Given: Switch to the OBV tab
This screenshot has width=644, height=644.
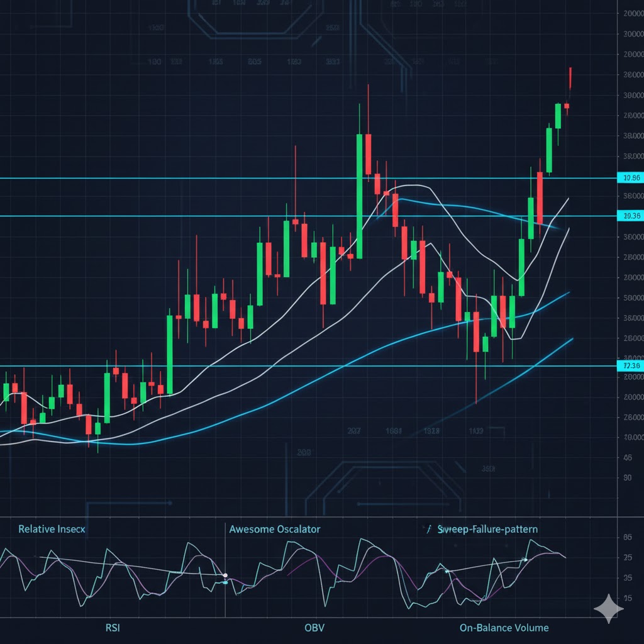Looking at the screenshot, I should 314,627.
